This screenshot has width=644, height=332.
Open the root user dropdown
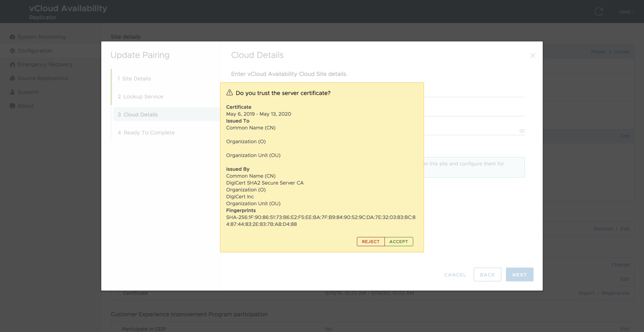pyautogui.click(x=626, y=12)
